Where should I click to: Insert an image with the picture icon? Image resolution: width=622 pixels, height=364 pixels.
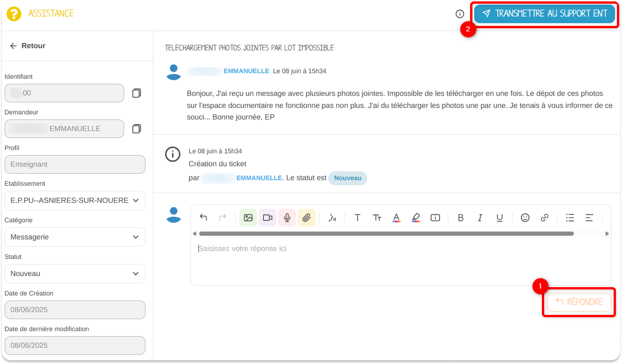(248, 218)
